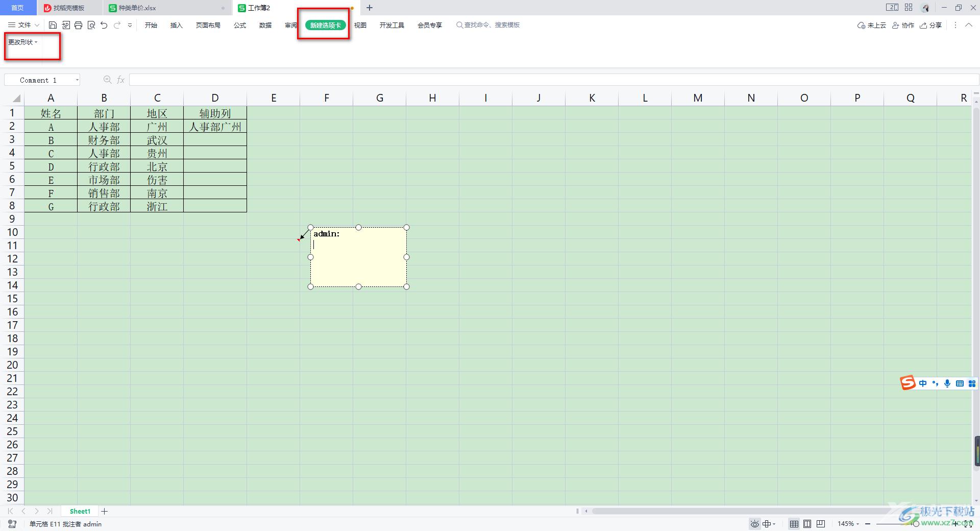Select the 新建选项卡 custom tab
Screen dimensions: 980x531
[x=326, y=25]
